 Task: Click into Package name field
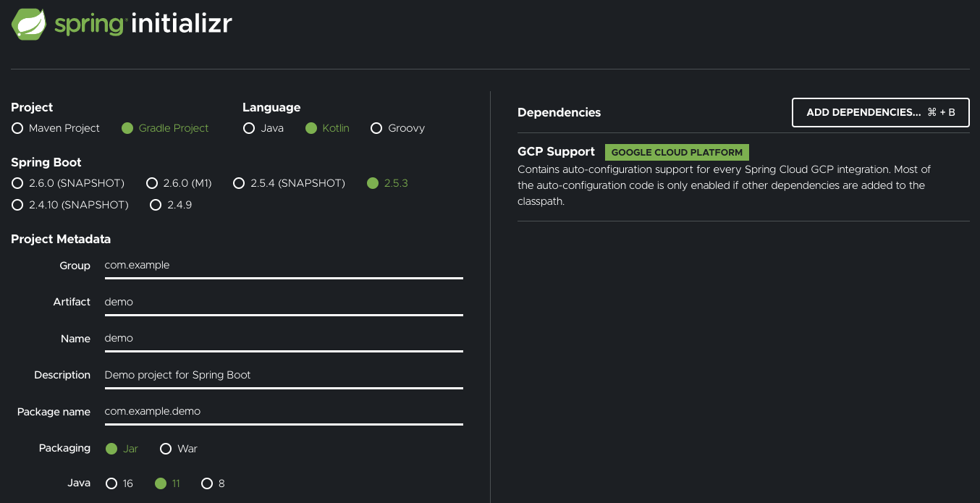(284, 411)
